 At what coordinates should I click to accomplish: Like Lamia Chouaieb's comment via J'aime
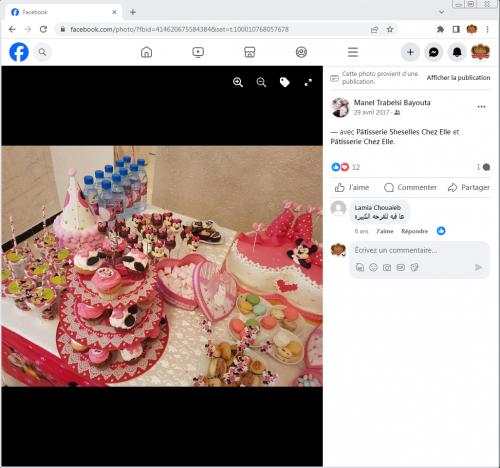point(385,231)
